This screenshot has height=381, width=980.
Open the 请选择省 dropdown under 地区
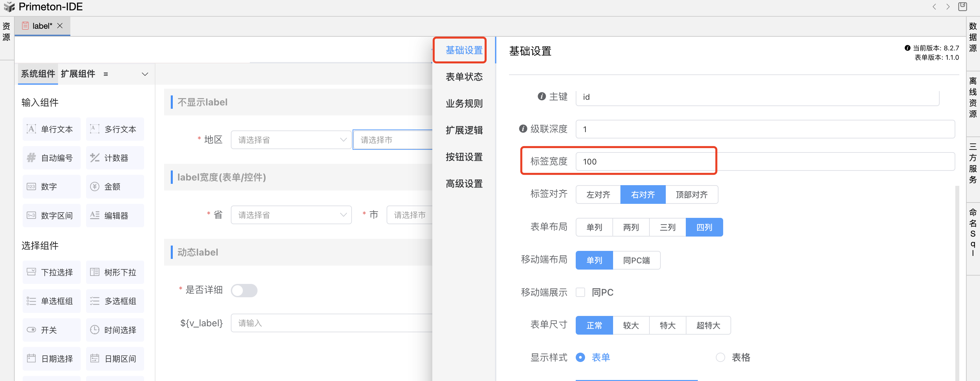coord(291,140)
